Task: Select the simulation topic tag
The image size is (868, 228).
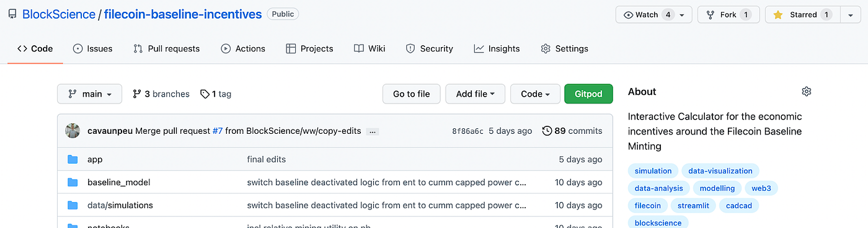Action: coord(653,170)
